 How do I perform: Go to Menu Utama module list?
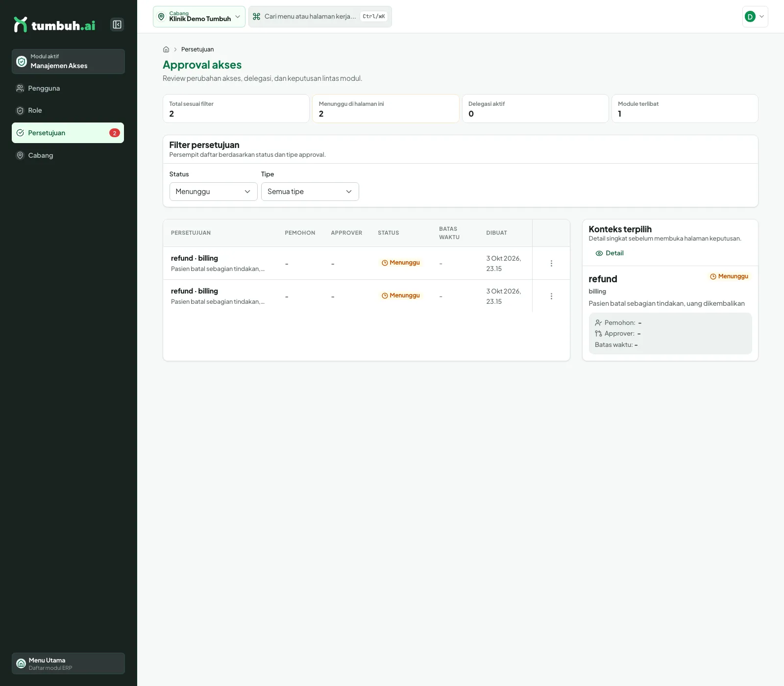(x=68, y=663)
